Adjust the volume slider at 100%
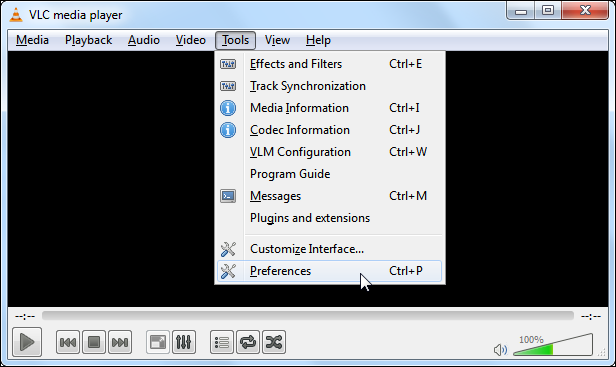Viewport: 616px width, 367px height. point(553,345)
